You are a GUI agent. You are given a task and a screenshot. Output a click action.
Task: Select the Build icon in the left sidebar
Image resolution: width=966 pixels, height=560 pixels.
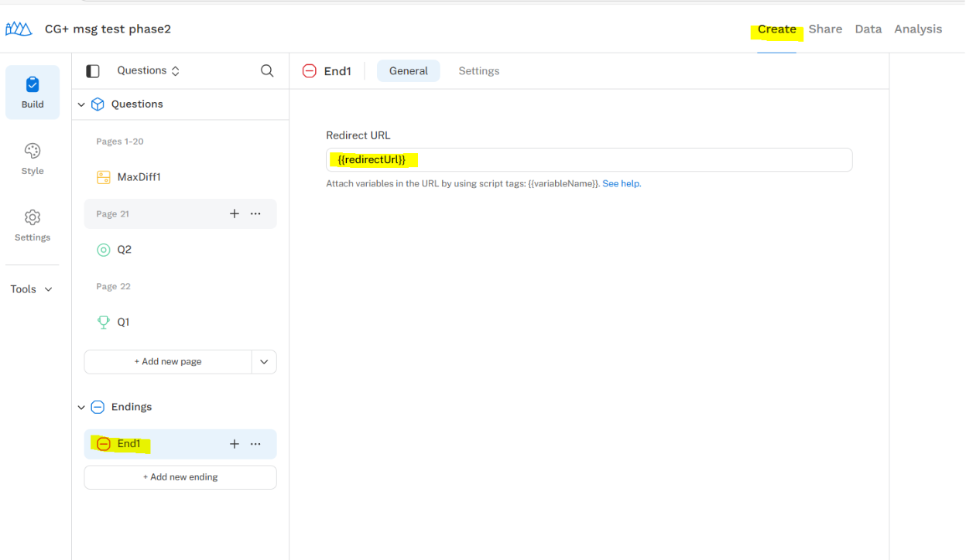coord(32,92)
